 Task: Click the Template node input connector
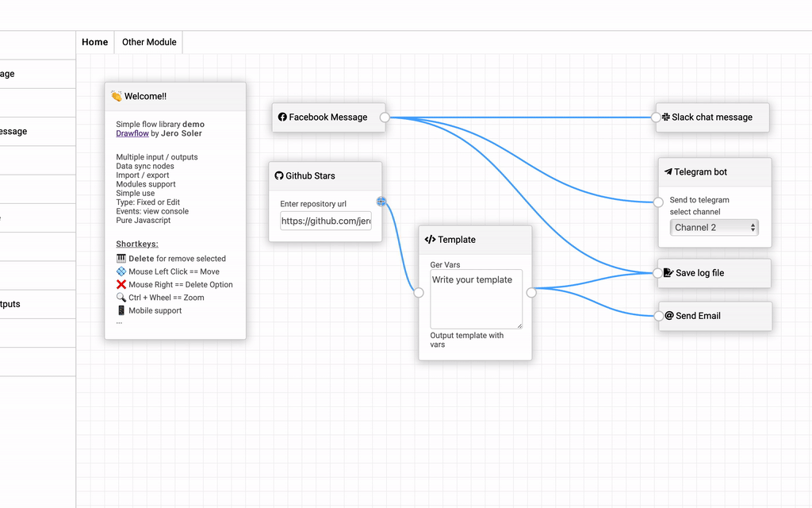click(419, 293)
